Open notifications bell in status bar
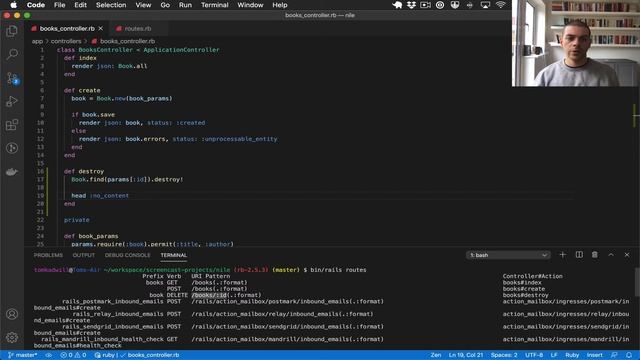Image resolution: width=640 pixels, height=360 pixels. coord(629,355)
